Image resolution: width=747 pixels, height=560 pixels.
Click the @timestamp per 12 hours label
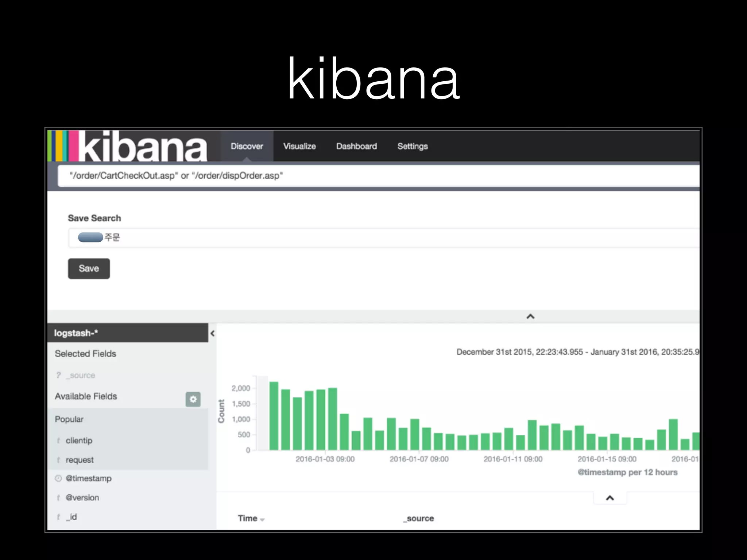[x=627, y=472]
